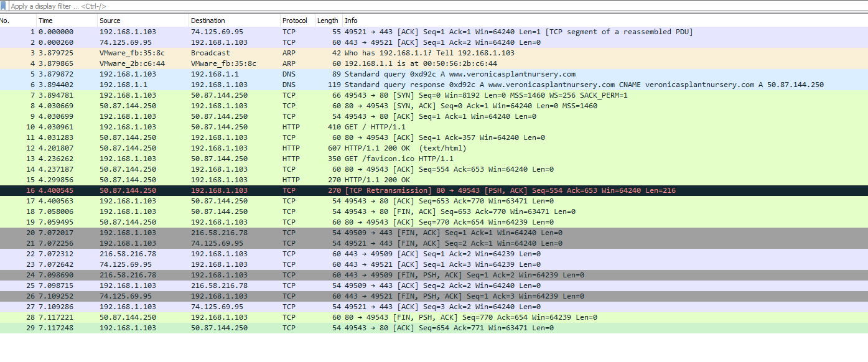The width and height of the screenshot is (868, 362).
Task: Select packet 26 at time 7.109252
Action: pos(434,296)
